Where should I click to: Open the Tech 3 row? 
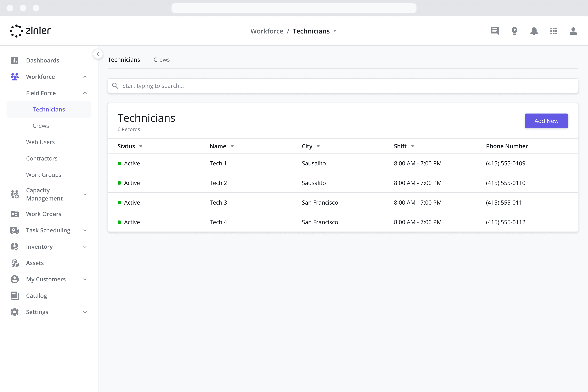(343, 203)
